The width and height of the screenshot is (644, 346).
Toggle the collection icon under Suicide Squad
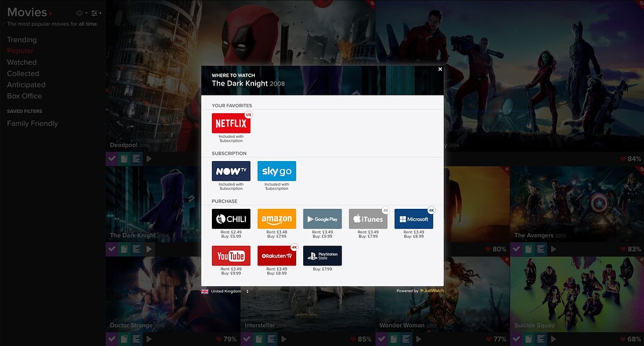(x=528, y=339)
